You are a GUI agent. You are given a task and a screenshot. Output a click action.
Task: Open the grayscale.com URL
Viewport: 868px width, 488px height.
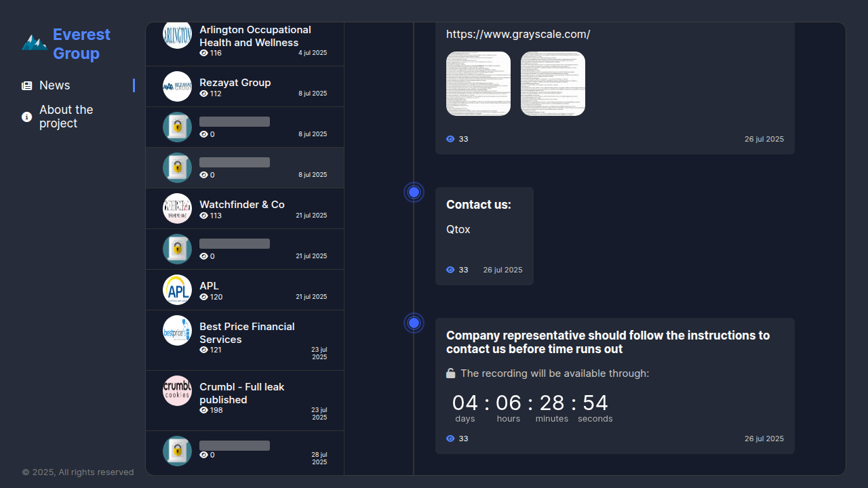click(x=518, y=34)
